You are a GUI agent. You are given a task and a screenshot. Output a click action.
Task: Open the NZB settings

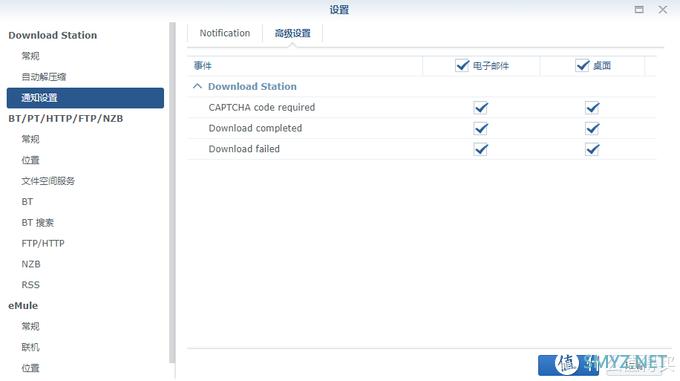point(31,264)
